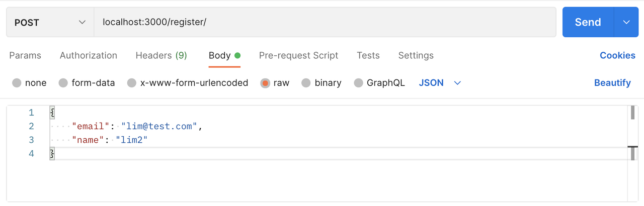
Task: Go to Pre-request Script tab
Action: (x=298, y=55)
